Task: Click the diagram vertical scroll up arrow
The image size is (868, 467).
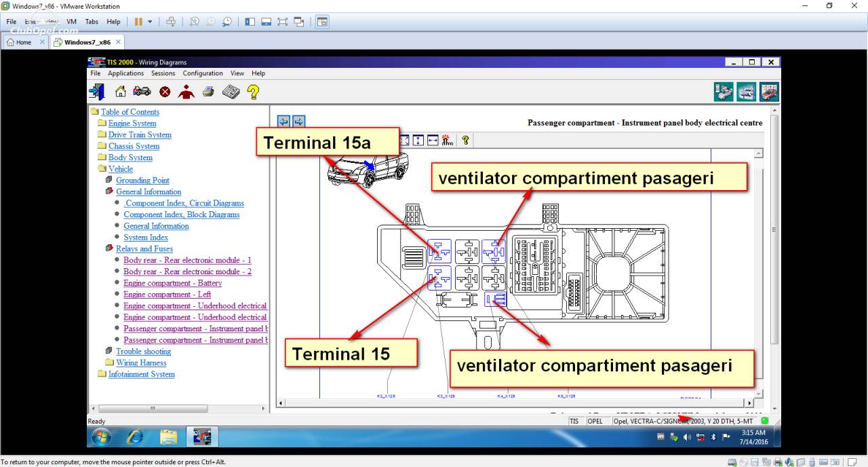Action: [759, 153]
